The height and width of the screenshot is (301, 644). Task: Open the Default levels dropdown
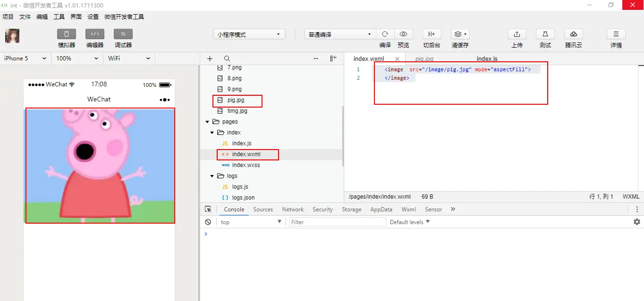pyautogui.click(x=410, y=222)
